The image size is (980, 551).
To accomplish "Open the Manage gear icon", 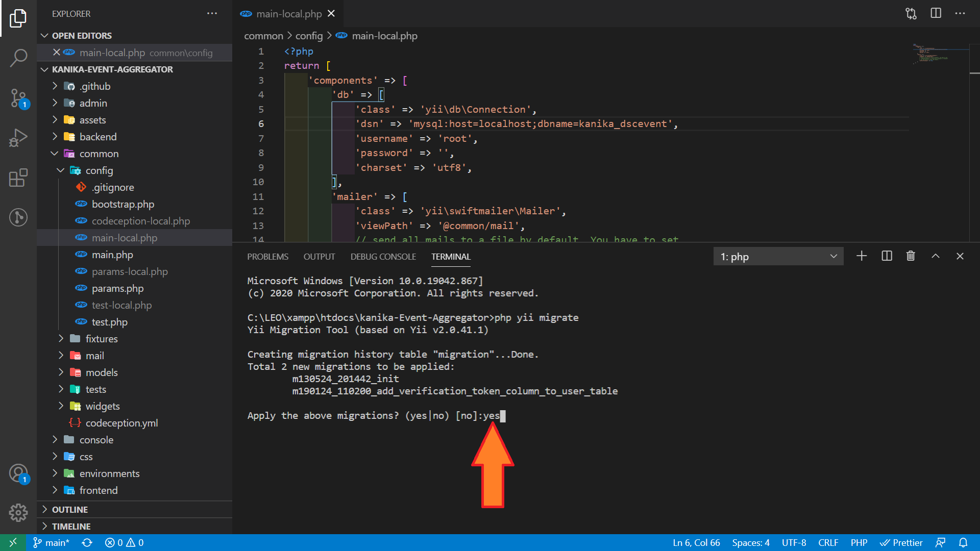I will pyautogui.click(x=18, y=513).
